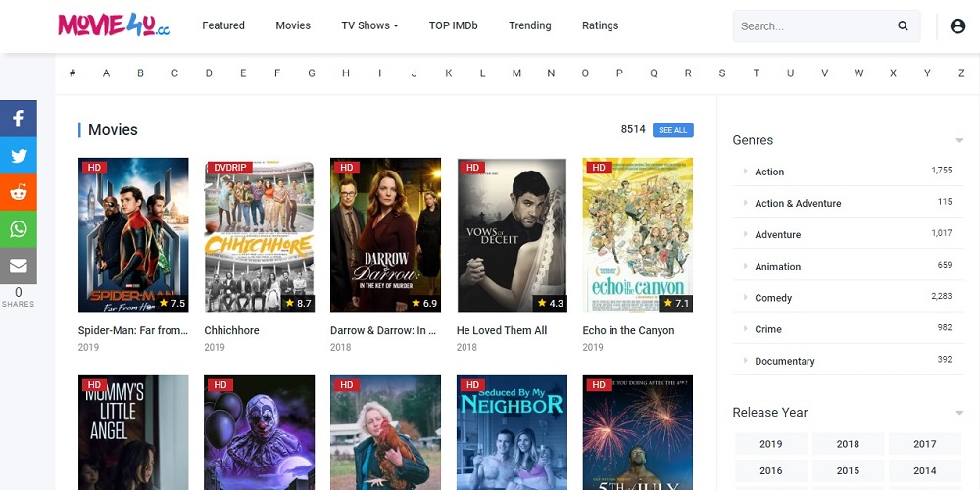Filter by release year 2017

pos(924,444)
